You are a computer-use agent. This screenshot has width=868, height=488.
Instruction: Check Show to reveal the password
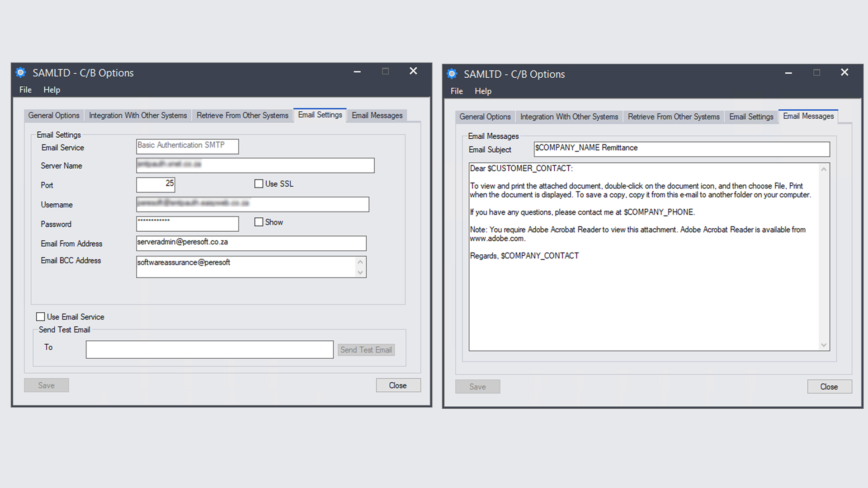pos(259,222)
